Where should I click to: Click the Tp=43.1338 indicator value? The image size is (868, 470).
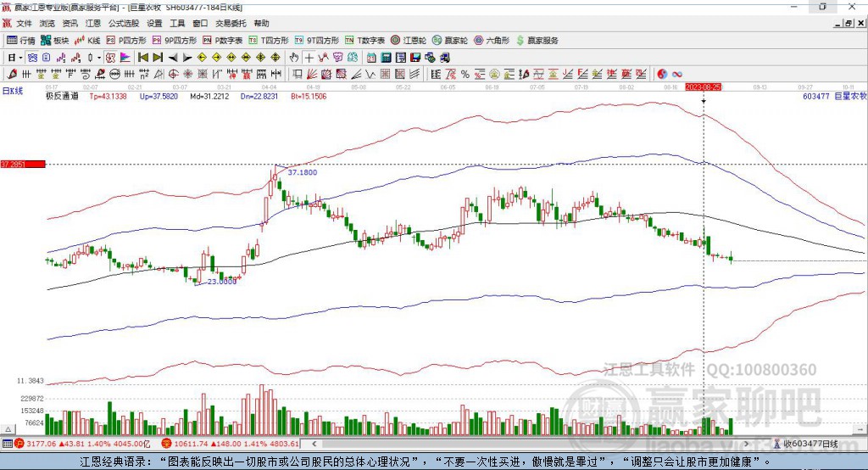(x=108, y=96)
